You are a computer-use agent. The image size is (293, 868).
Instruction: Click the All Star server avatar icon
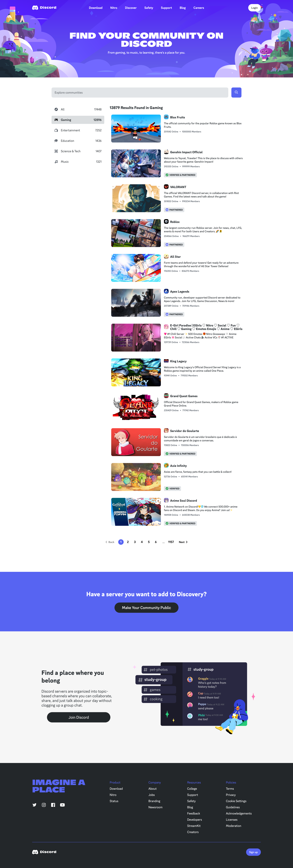pyautogui.click(x=166, y=256)
